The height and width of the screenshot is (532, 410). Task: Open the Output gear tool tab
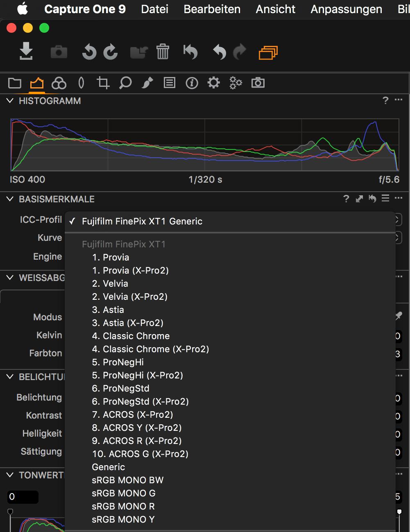tap(214, 83)
